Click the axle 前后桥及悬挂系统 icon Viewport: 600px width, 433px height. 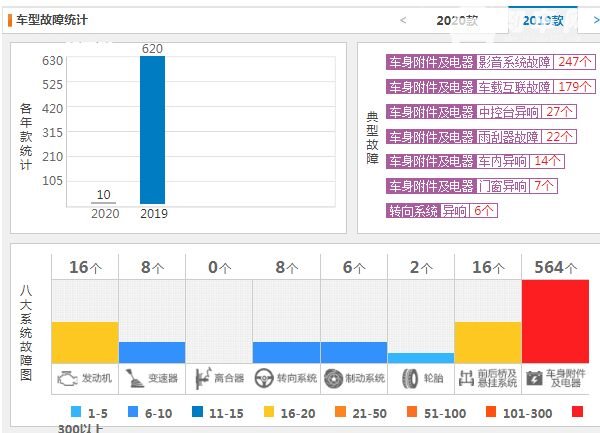(466, 378)
